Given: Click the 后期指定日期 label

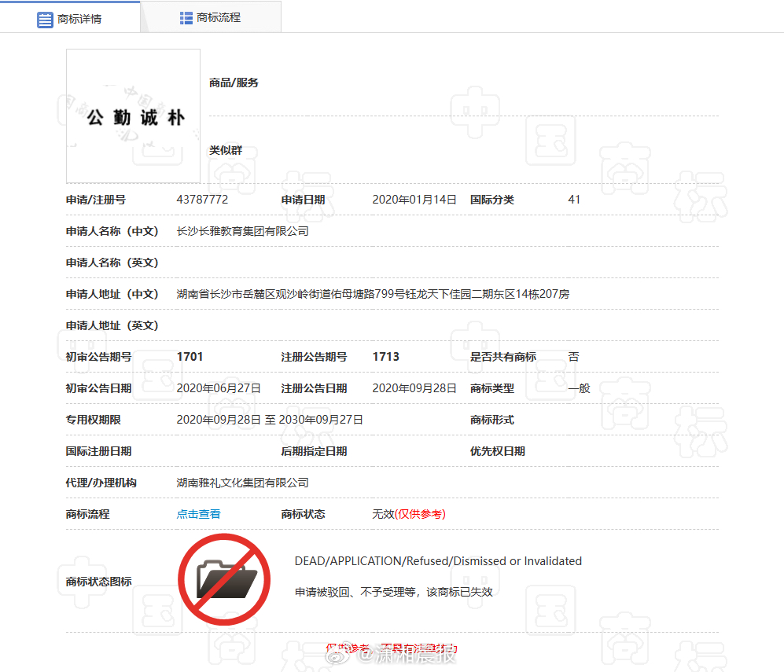Looking at the screenshot, I should [x=314, y=451].
